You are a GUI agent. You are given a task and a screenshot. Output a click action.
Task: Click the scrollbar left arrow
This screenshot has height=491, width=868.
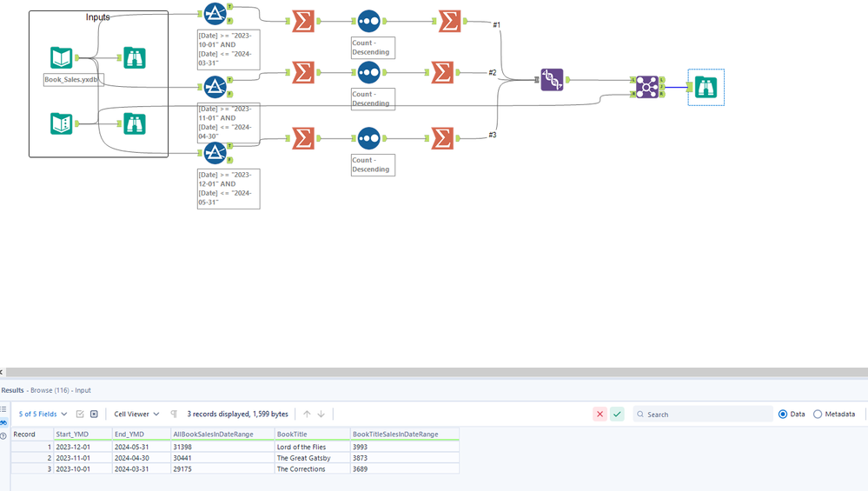click(x=2, y=372)
